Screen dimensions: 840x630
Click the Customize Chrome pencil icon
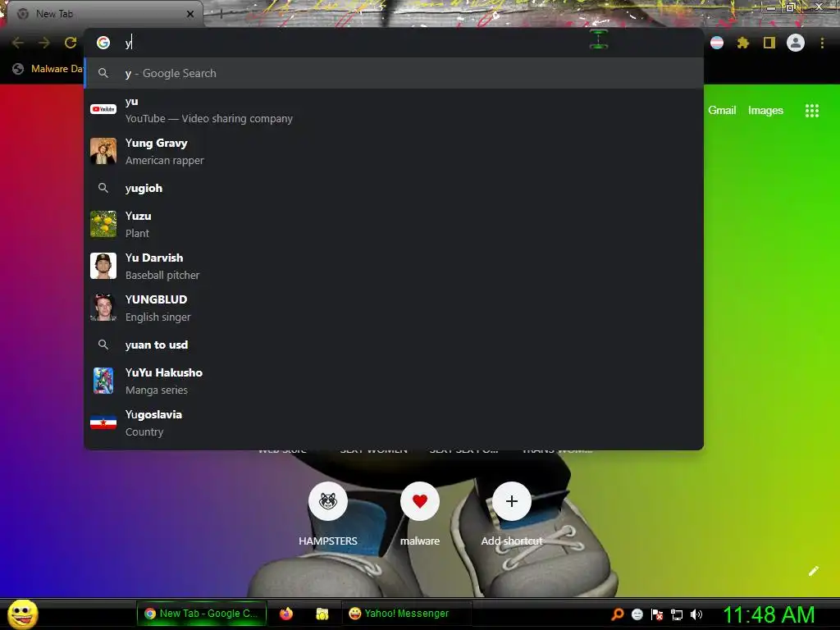813,571
